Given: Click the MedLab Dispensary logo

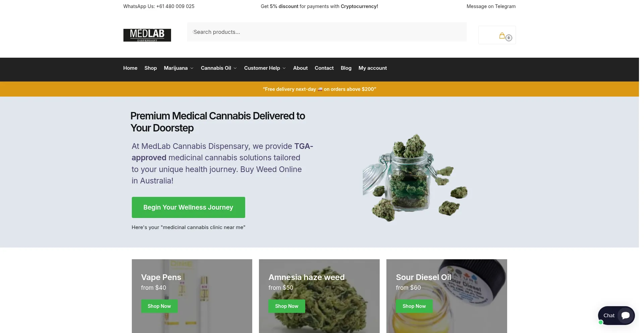Looking at the screenshot, I should [147, 35].
